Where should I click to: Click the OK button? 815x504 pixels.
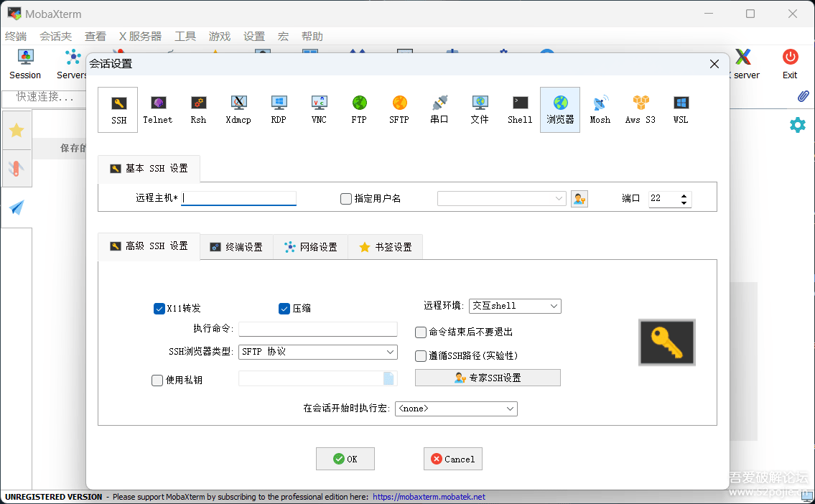pyautogui.click(x=345, y=459)
